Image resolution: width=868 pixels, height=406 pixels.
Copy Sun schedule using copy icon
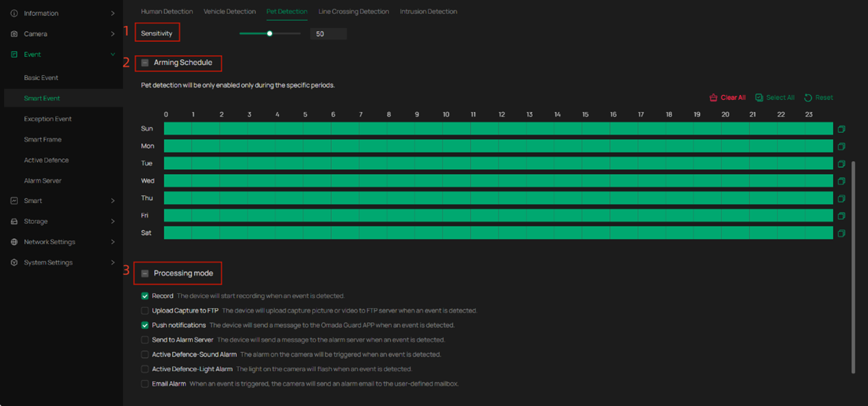(x=841, y=129)
